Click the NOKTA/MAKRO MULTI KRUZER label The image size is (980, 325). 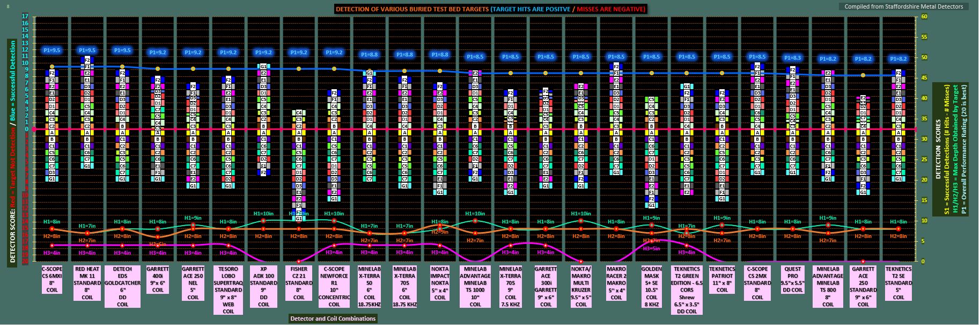coord(581,286)
